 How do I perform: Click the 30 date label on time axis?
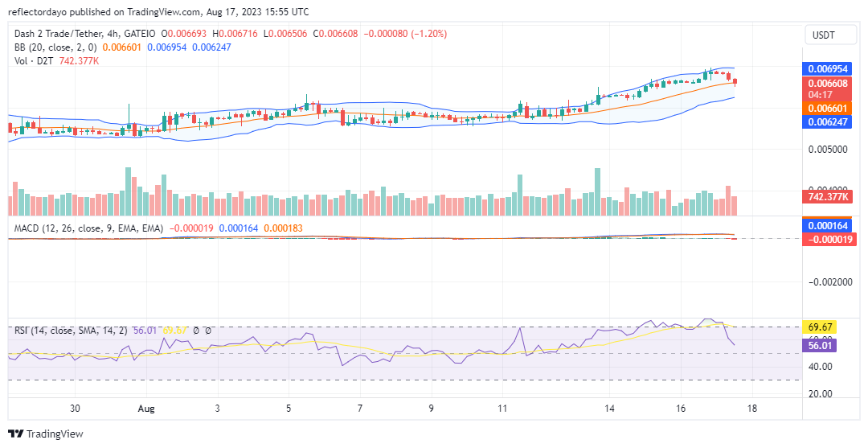75,409
